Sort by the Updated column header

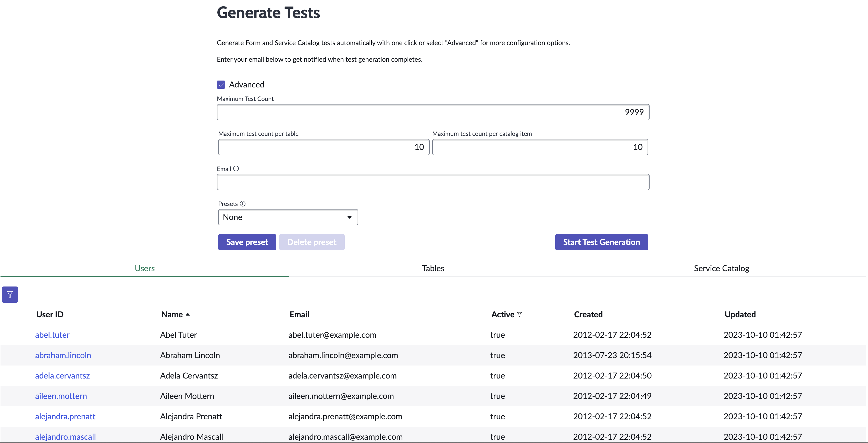tap(740, 315)
